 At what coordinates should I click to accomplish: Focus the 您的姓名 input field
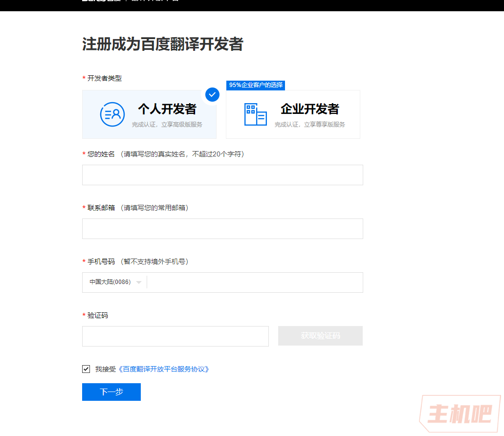coord(222,175)
